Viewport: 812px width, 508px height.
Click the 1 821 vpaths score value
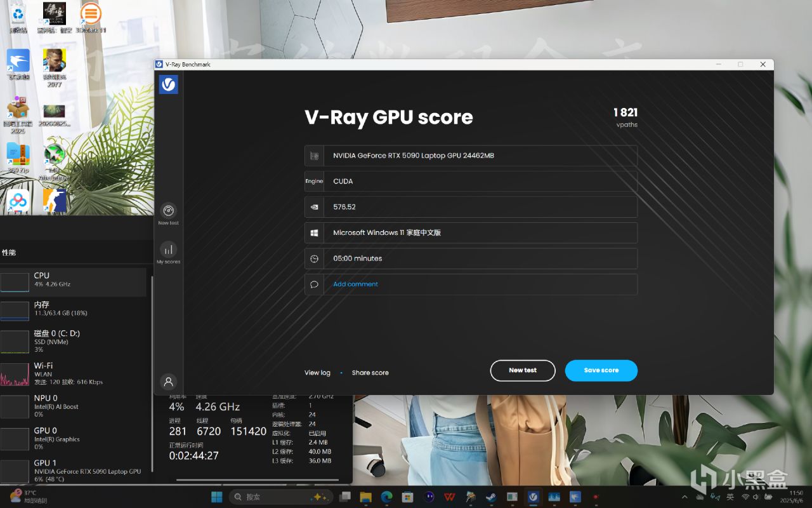click(x=625, y=112)
